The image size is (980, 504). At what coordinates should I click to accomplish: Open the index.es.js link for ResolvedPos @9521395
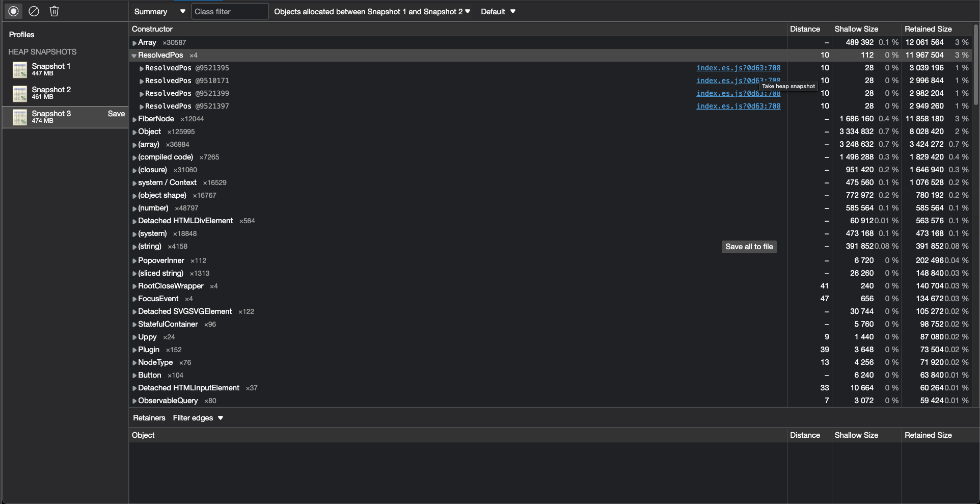pyautogui.click(x=738, y=67)
